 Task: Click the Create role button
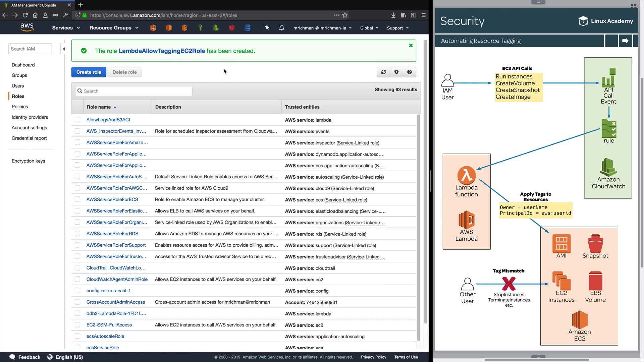click(89, 72)
